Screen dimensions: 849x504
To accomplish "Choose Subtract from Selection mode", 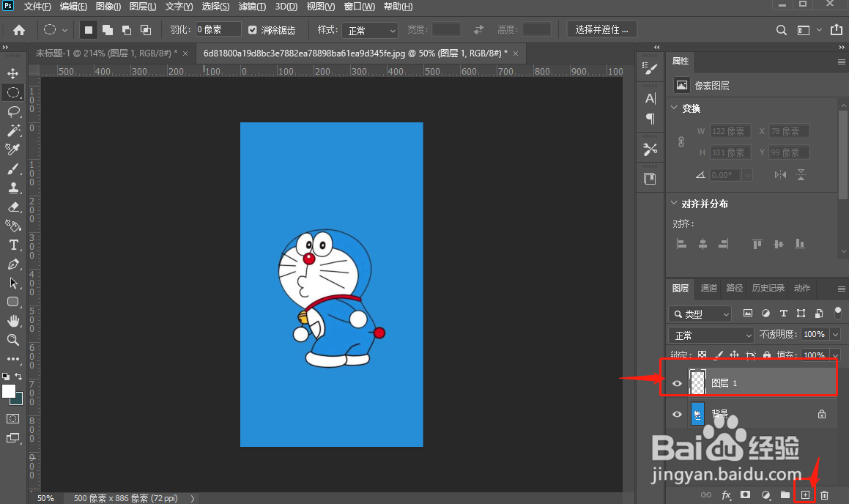I will [x=127, y=30].
